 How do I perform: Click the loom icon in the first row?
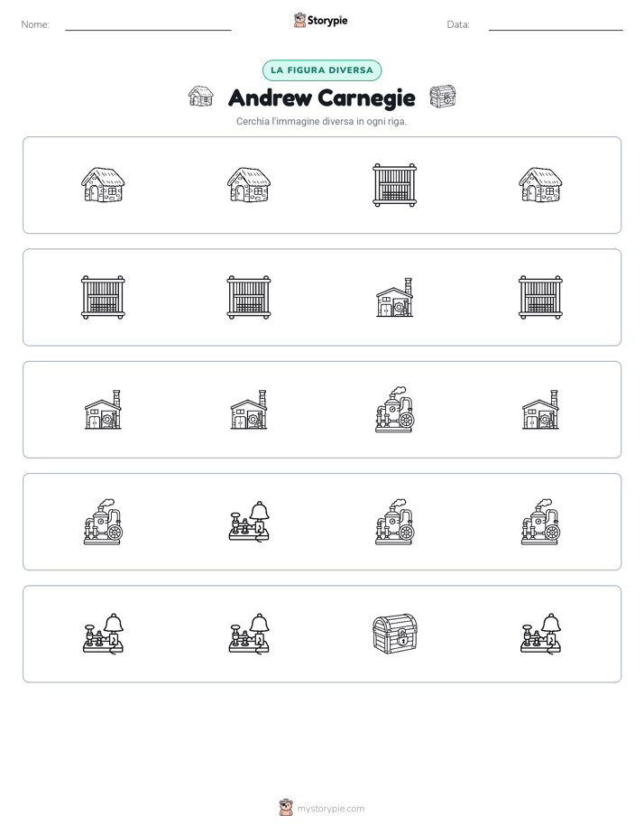pyautogui.click(x=394, y=184)
